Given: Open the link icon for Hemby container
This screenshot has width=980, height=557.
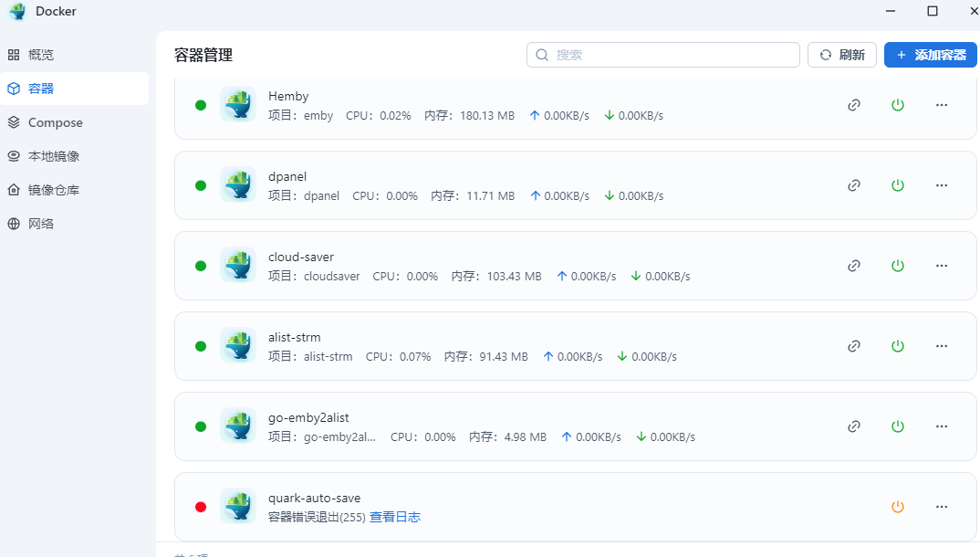Looking at the screenshot, I should click(854, 105).
